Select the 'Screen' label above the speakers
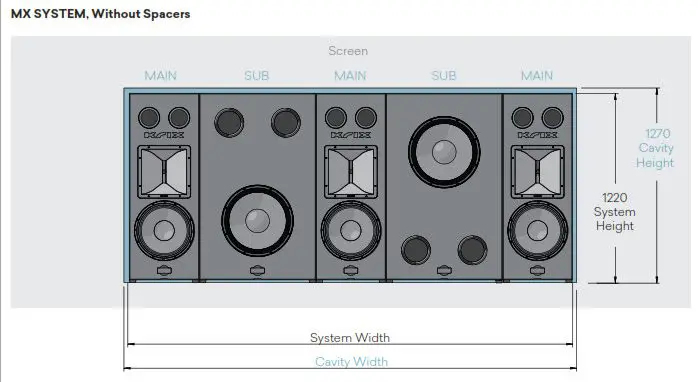This screenshot has width=698, height=382. click(x=348, y=51)
